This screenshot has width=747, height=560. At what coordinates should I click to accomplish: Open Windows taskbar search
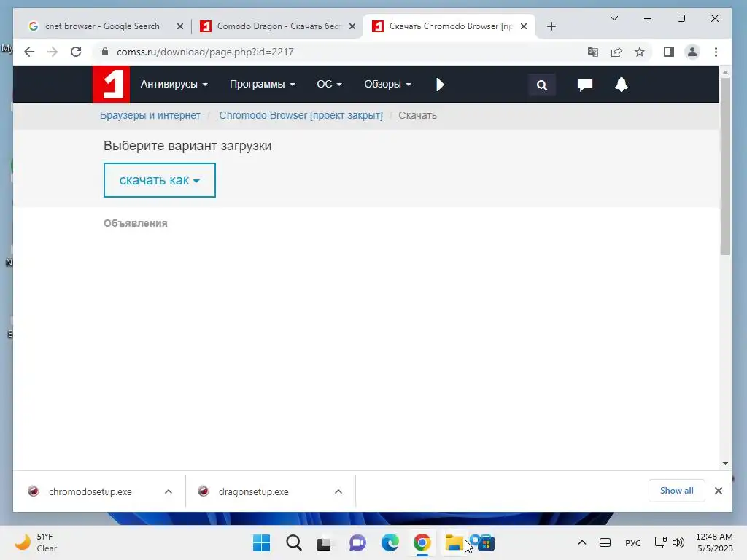[294, 542]
